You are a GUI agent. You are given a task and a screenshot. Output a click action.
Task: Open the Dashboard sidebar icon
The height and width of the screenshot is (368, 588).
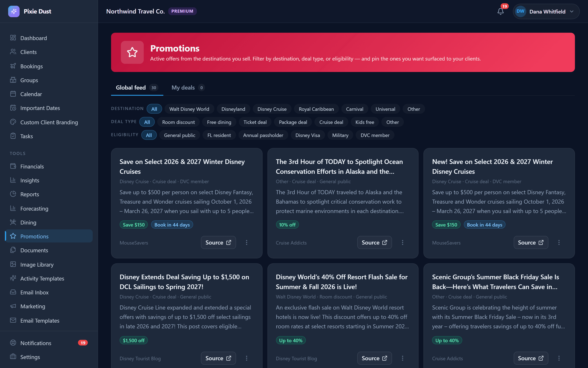click(13, 38)
